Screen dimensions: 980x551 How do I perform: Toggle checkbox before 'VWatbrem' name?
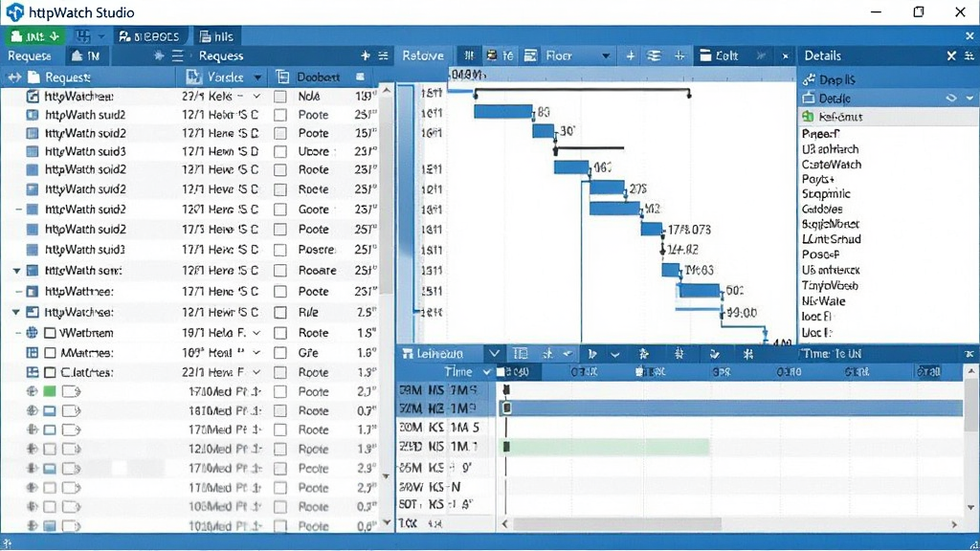click(x=51, y=333)
